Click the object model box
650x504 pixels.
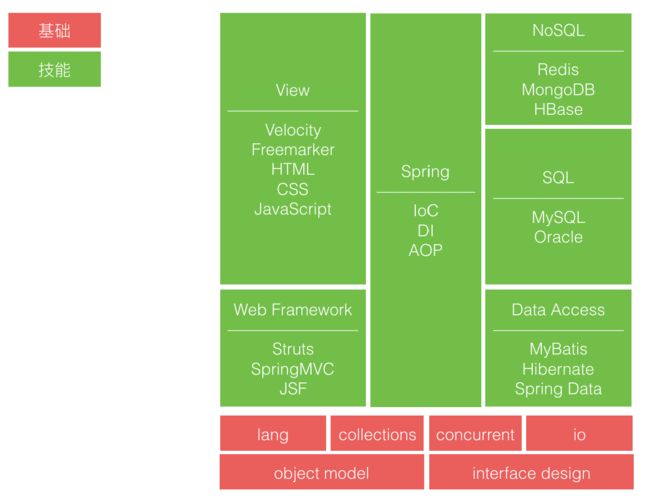[322, 472]
